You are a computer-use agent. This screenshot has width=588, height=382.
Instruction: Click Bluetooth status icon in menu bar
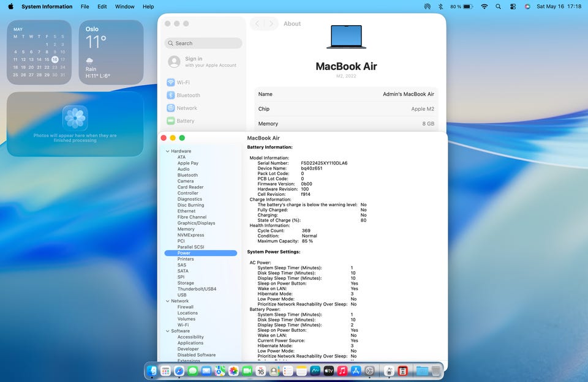440,6
